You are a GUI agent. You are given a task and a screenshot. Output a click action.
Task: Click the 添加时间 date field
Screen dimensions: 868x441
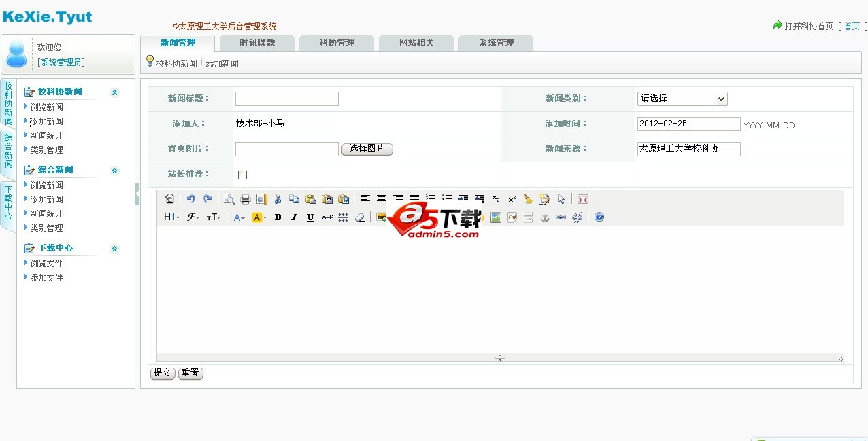click(x=688, y=124)
